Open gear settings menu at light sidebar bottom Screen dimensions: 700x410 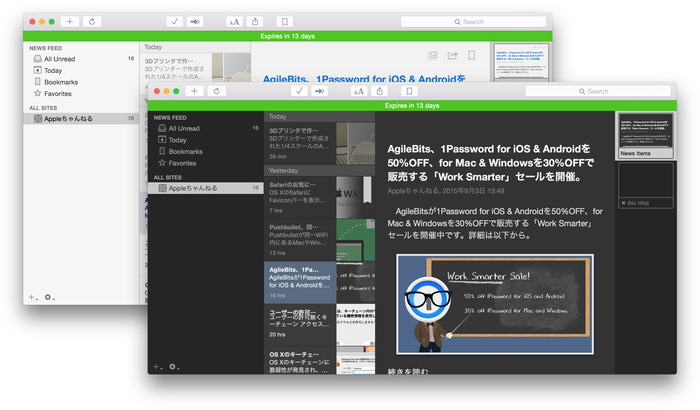[49, 297]
